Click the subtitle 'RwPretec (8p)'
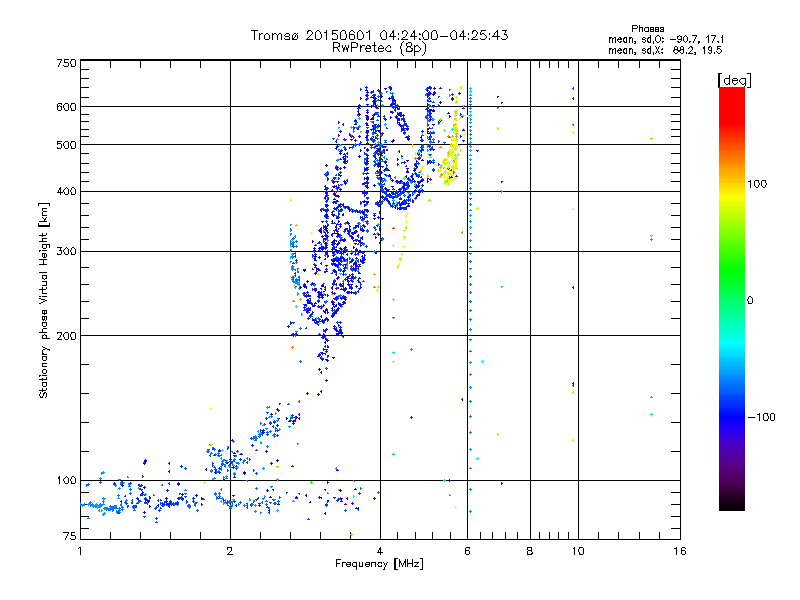Screen dimensions: 800x600 point(379,48)
